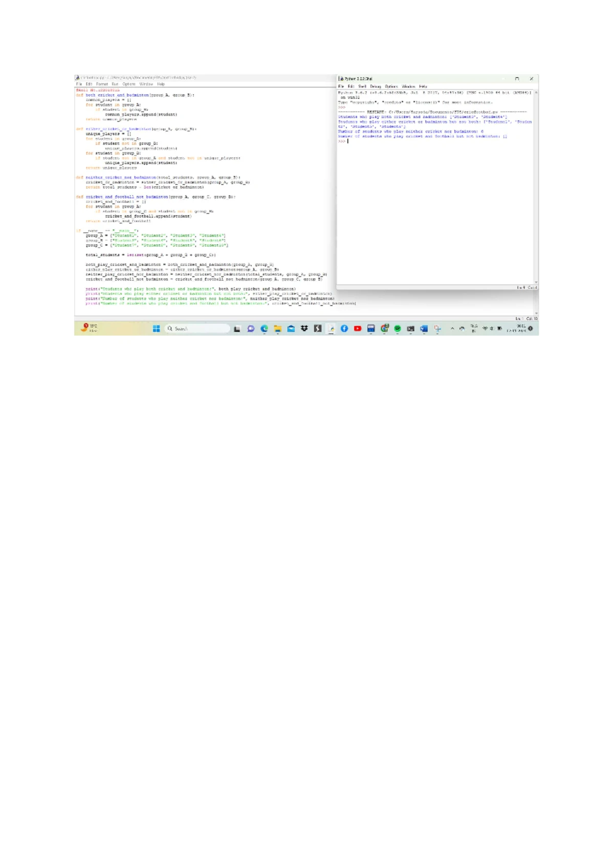Screen dimensions: 614x868
Task: Maximize the Python Shell window
Action: 517,79
